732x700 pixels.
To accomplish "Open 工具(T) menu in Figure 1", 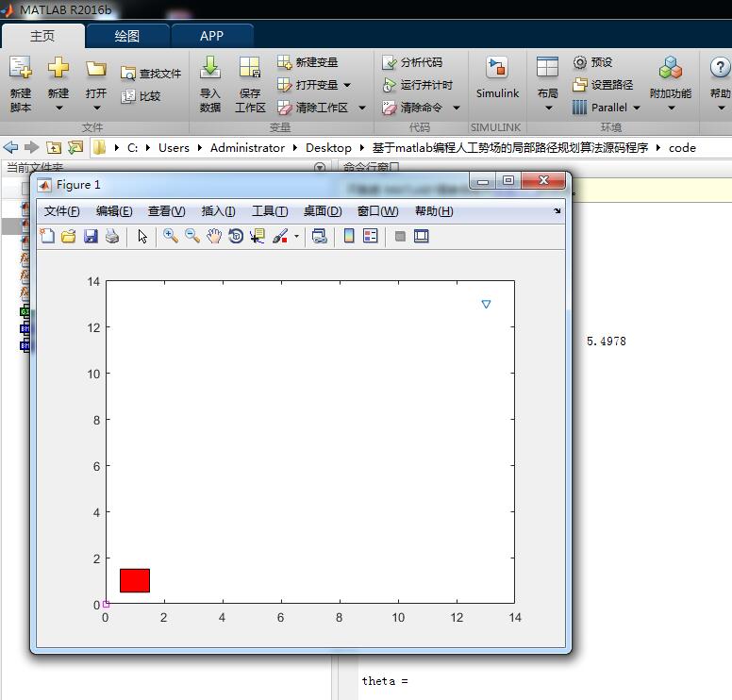I will [x=270, y=211].
